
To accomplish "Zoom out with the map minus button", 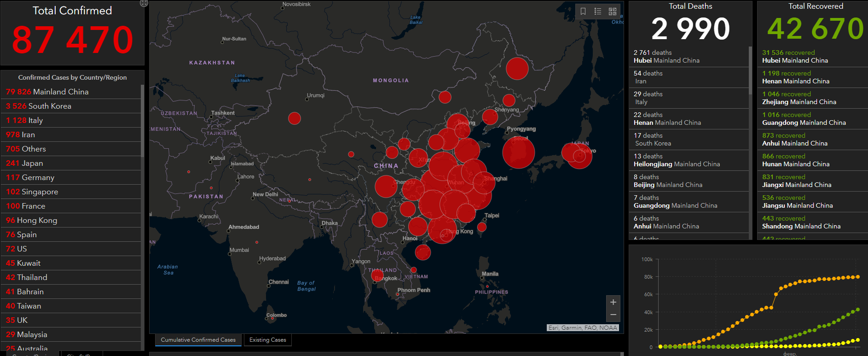I will (x=613, y=315).
